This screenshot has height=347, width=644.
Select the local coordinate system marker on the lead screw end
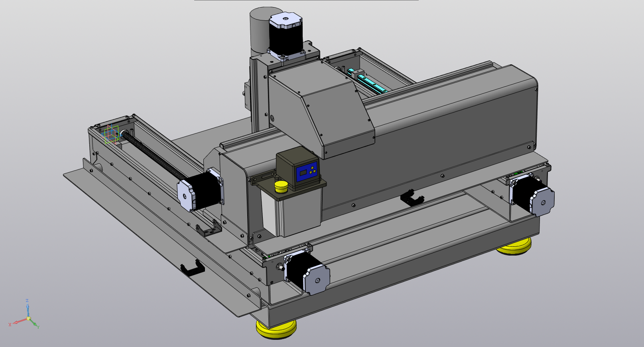pos(112,134)
